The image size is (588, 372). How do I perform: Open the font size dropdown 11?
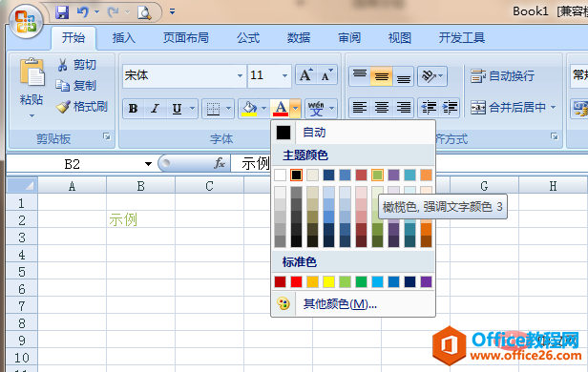(285, 76)
